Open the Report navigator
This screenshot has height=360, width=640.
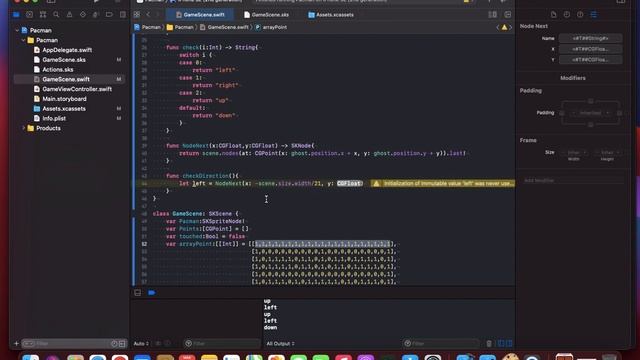tap(122, 15)
